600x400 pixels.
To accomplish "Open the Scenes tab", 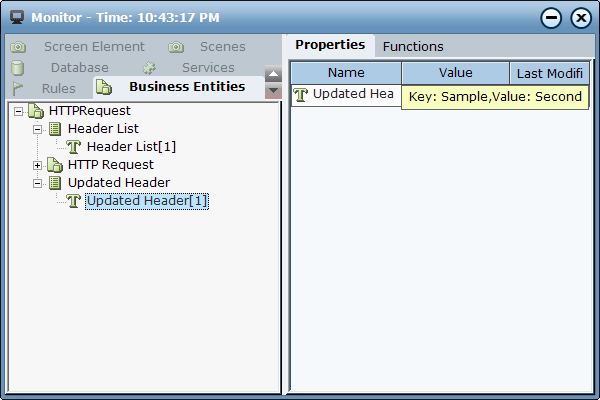I will point(222,47).
